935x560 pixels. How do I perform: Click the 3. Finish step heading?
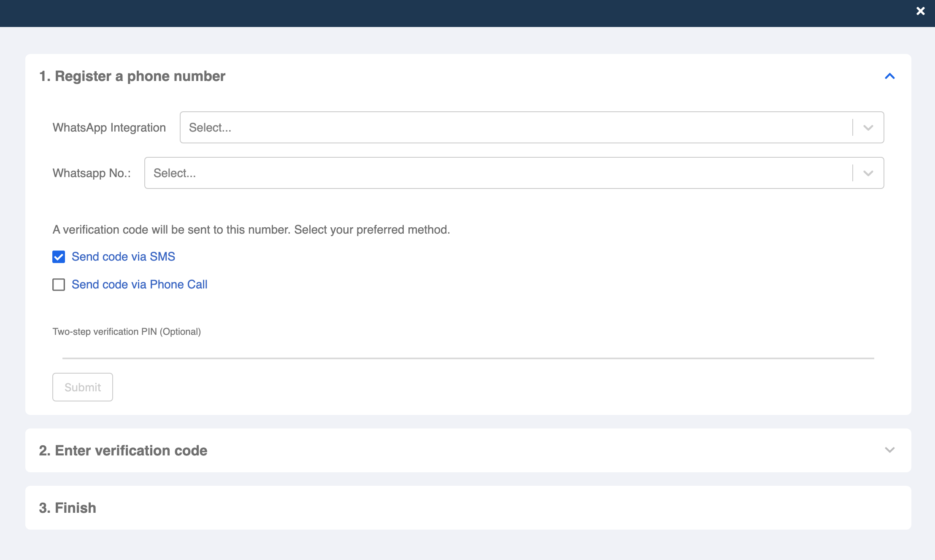click(x=68, y=508)
